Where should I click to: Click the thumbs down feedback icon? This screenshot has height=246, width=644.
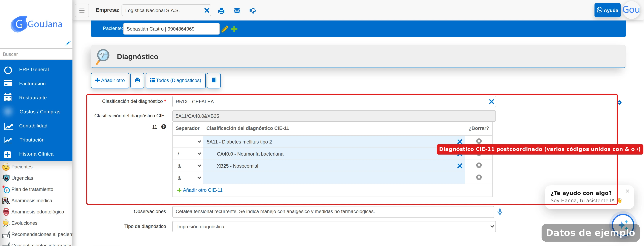(253, 11)
